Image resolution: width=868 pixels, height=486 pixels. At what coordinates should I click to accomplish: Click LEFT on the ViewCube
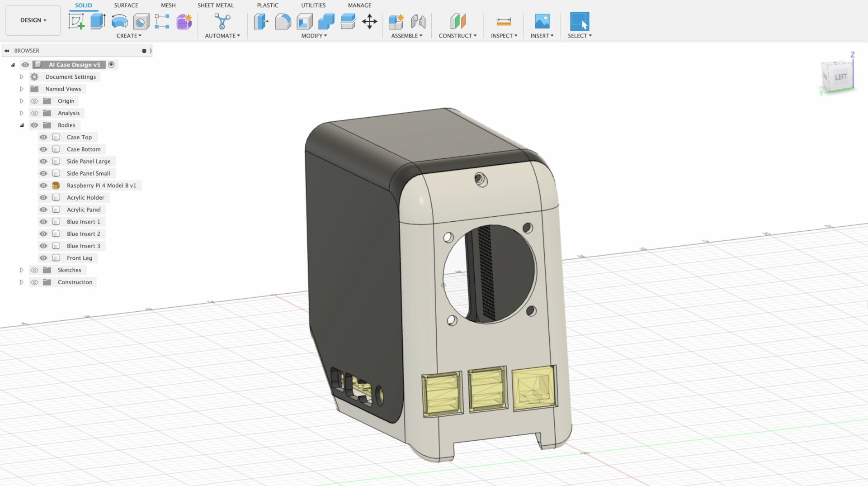coord(841,76)
